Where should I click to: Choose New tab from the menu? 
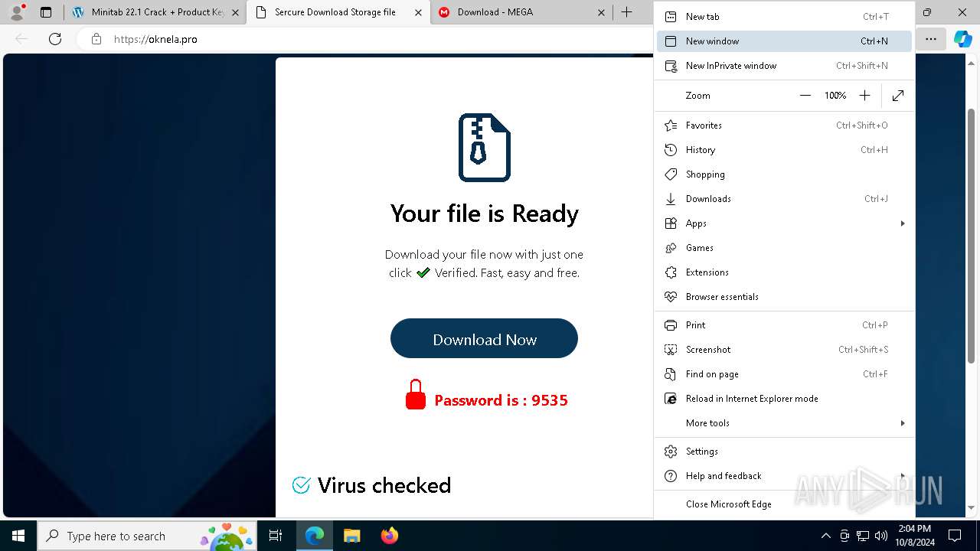tap(784, 17)
